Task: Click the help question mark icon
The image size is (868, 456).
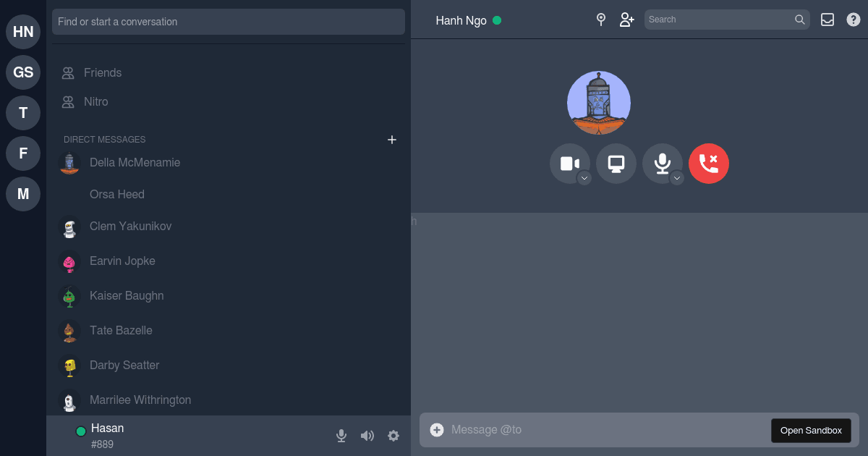Action: [853, 20]
